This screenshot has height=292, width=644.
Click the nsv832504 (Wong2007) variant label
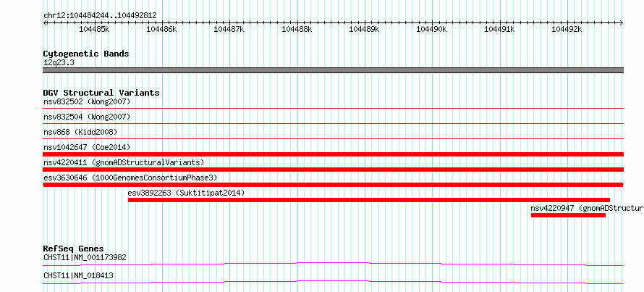tap(87, 117)
